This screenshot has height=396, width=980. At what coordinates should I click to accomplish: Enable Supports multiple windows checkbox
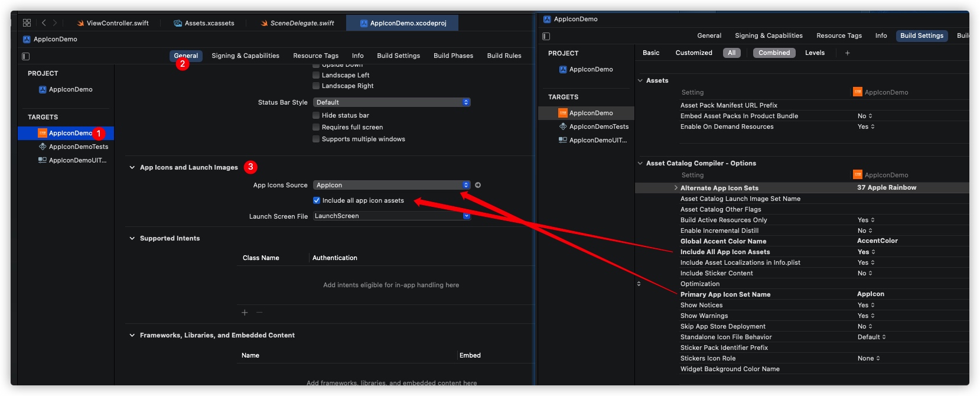point(316,139)
